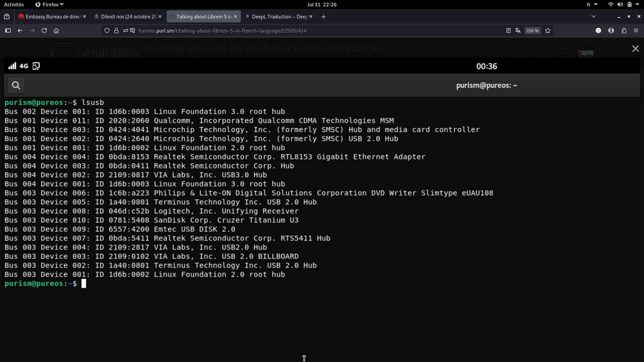Go to Firefox home page
Screen dimensions: 644x362
point(56,31)
